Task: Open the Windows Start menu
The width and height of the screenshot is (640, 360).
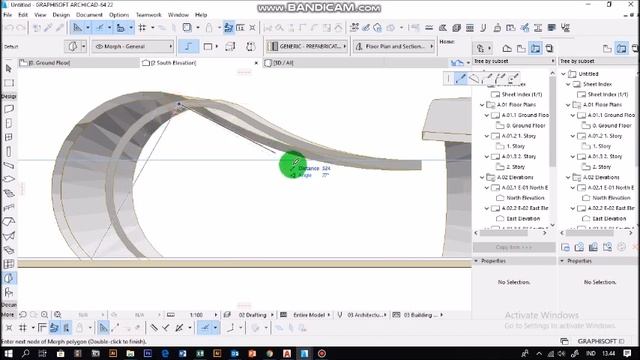Action: coord(8,353)
